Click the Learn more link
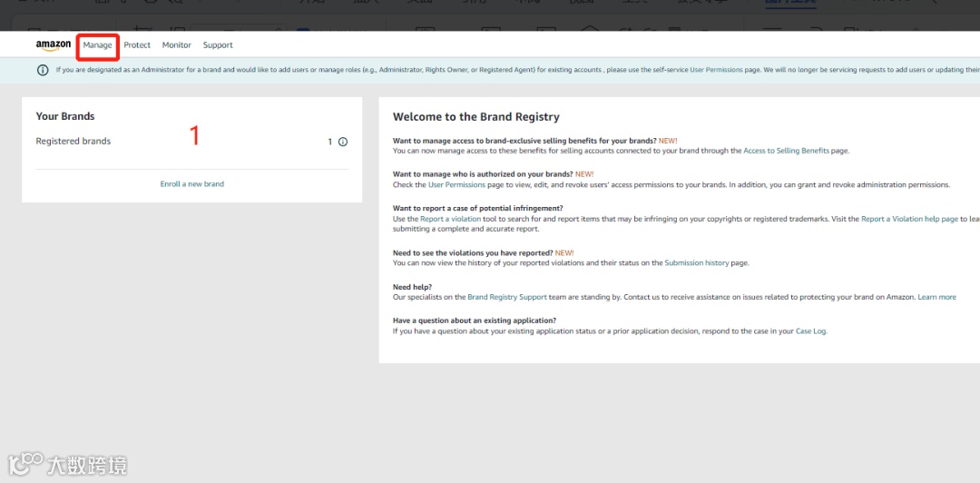Image resolution: width=980 pixels, height=483 pixels. point(936,297)
